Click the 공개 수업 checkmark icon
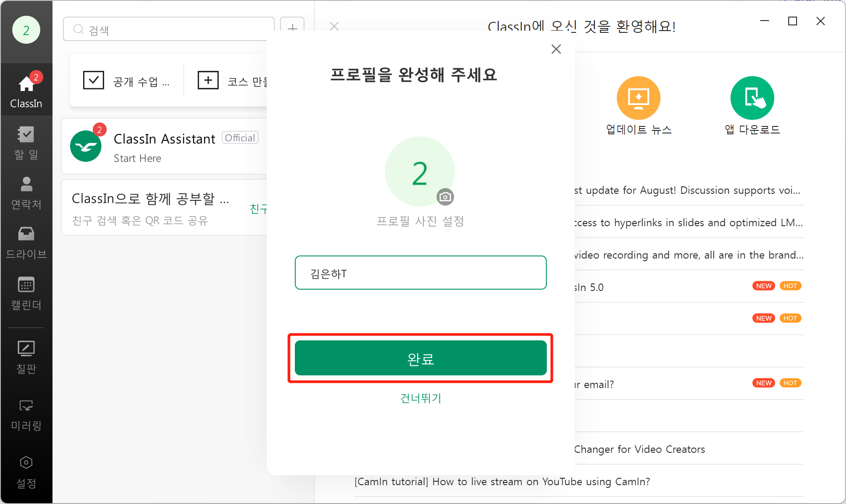The image size is (846, 504). (x=94, y=80)
